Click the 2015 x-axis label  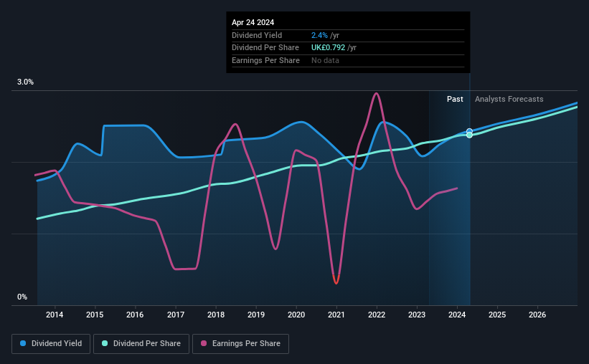point(95,315)
